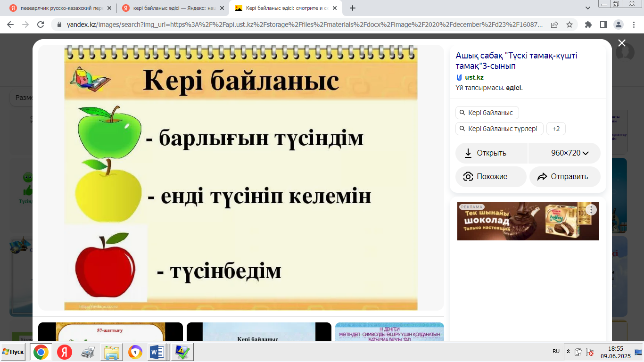
Task: Select the 'Кері байланыс түрлері' search chip
Action: [499, 129]
